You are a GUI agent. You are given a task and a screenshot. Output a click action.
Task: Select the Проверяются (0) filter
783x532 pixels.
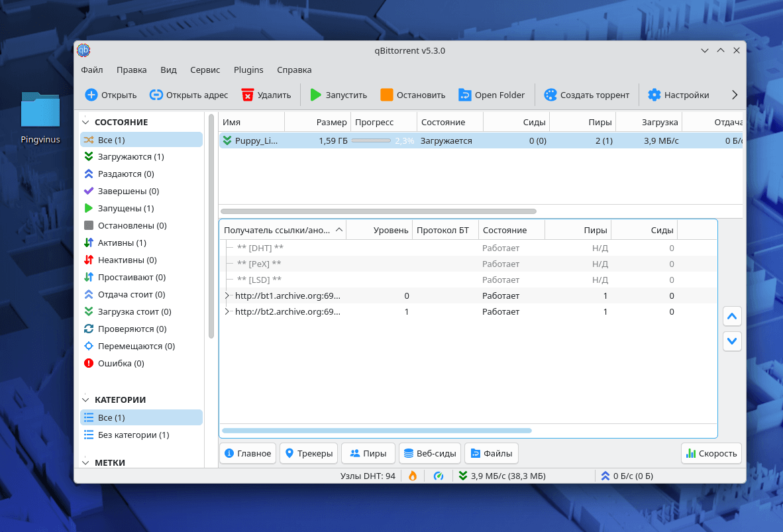[141, 329]
